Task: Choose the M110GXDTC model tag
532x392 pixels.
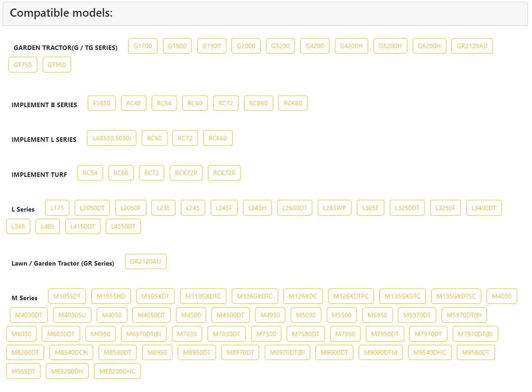Action: coord(203,296)
